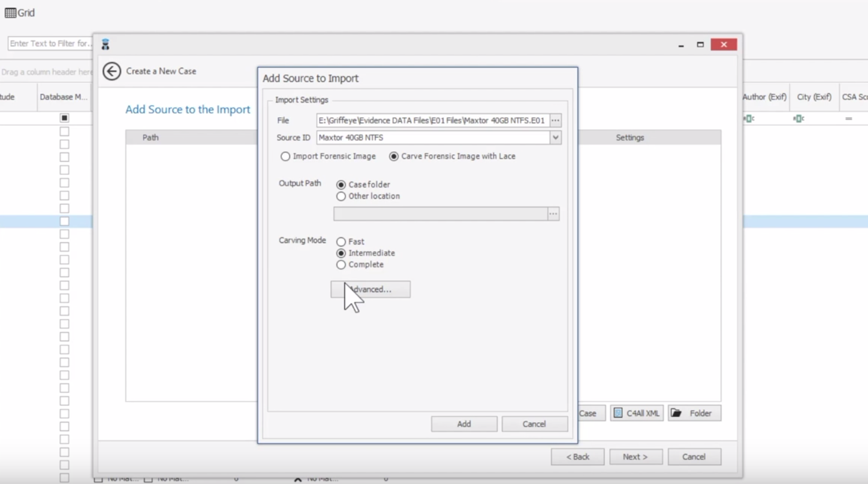
Task: Open Advanced carving settings
Action: click(370, 289)
